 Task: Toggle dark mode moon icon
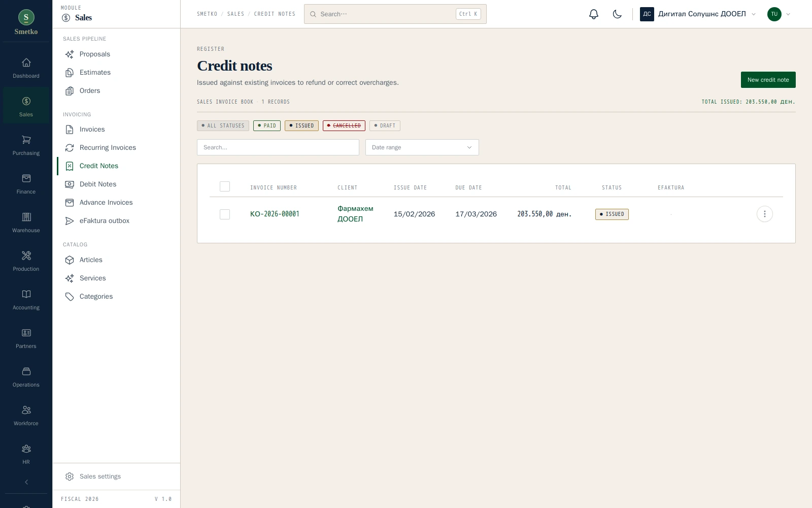[x=617, y=14]
